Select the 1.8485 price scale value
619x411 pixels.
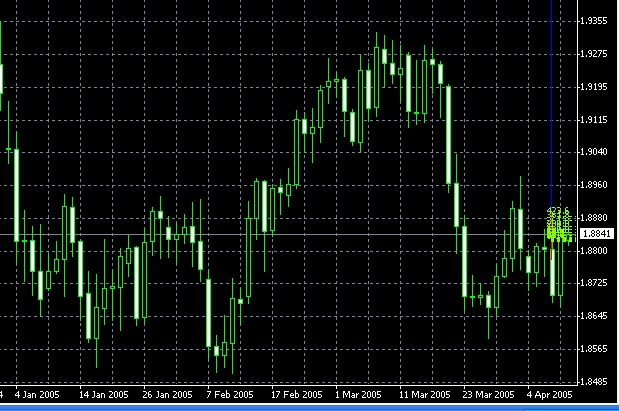coord(594,382)
